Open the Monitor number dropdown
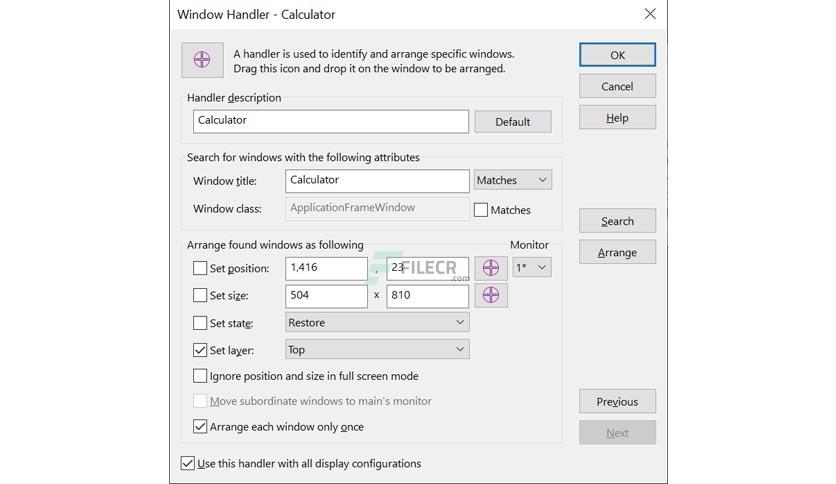836x484 pixels. point(532,268)
